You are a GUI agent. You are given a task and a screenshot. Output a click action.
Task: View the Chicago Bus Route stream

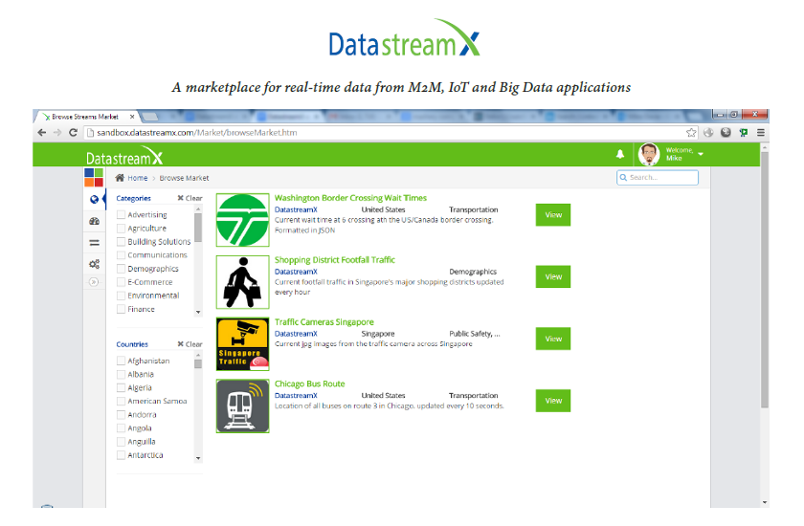553,401
